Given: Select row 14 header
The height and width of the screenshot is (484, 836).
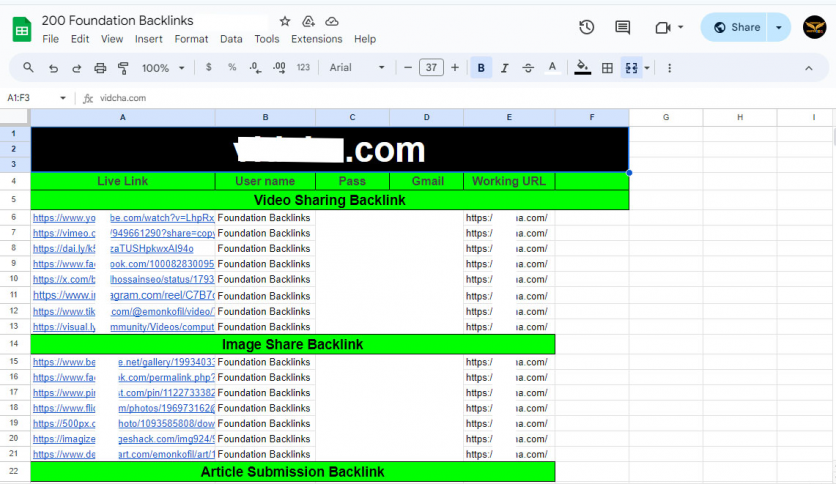Looking at the screenshot, I should coord(14,344).
